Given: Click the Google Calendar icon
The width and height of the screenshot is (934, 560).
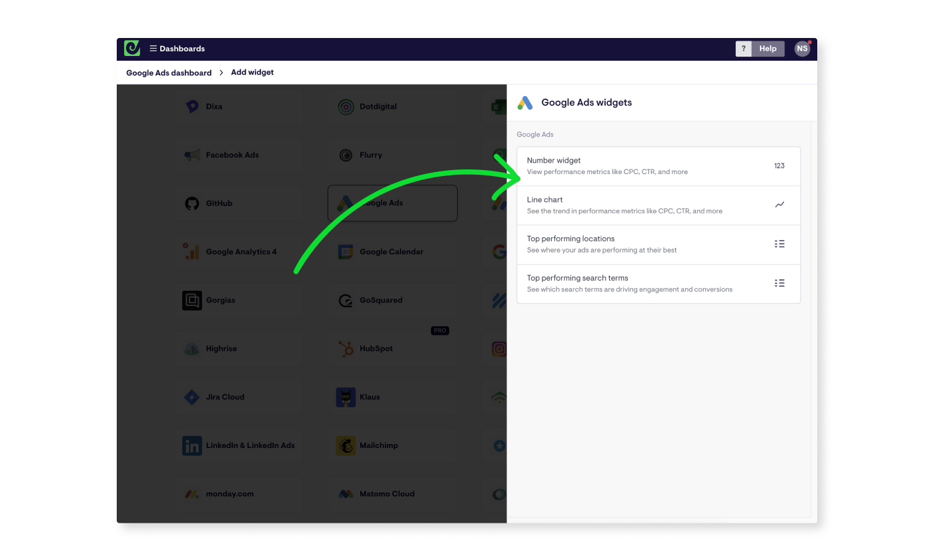Looking at the screenshot, I should pos(346,252).
